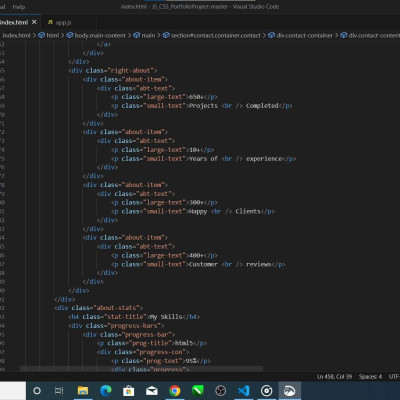Open Microsoft Store from the taskbar

tap(128, 391)
